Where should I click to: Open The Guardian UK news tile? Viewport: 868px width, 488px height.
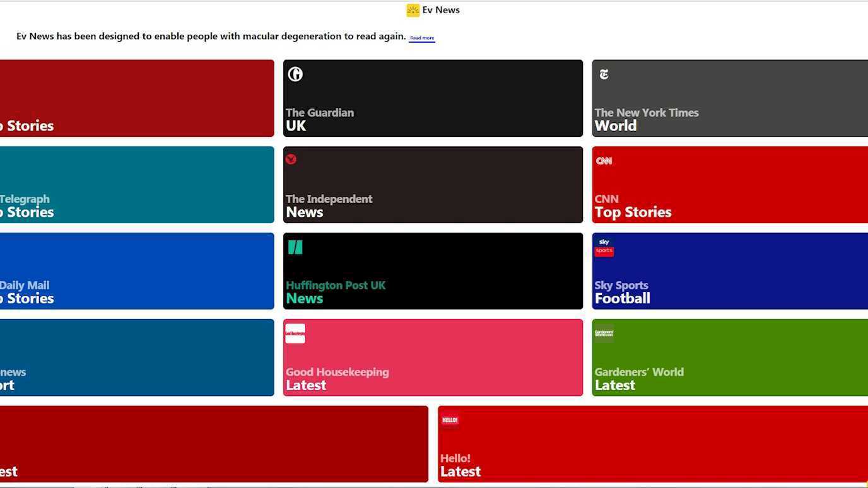coord(433,98)
